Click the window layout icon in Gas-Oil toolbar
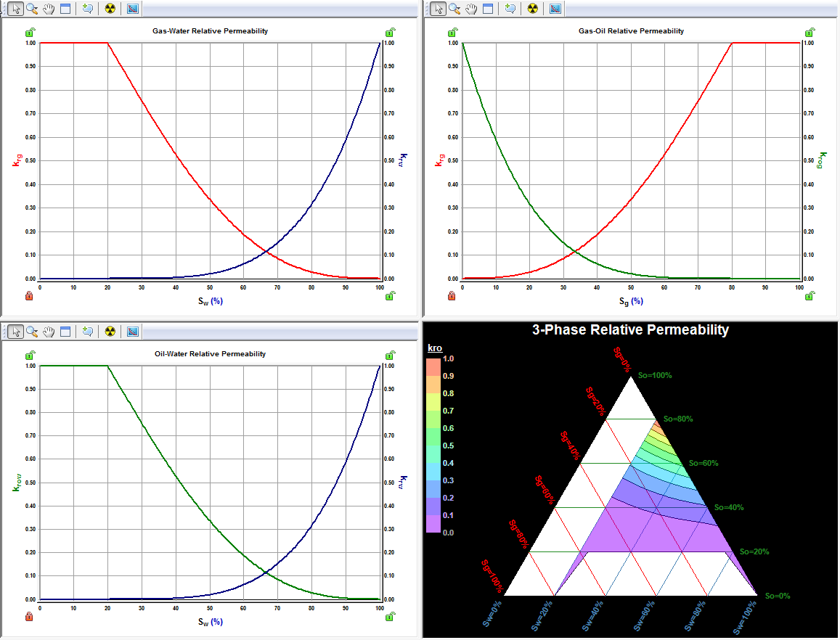 tap(488, 9)
